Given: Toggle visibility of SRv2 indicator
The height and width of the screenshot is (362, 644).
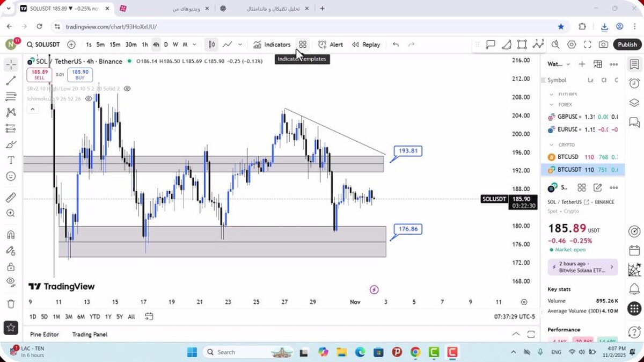Looking at the screenshot, I should click(128, 88).
